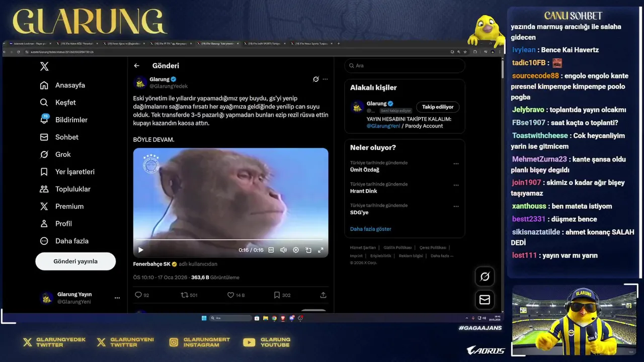Click the Premium X icon

(x=44, y=206)
